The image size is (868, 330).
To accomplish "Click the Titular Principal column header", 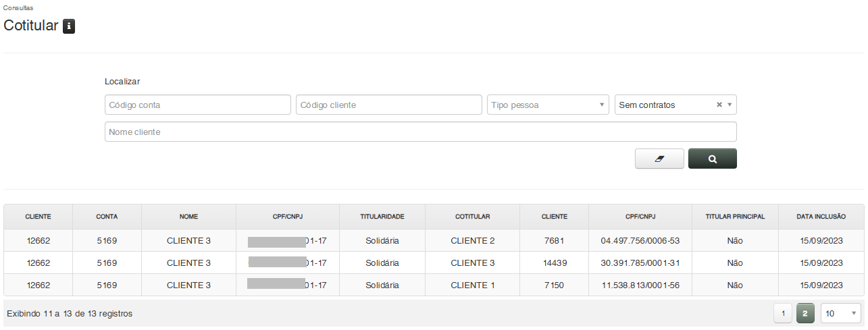I will point(735,217).
